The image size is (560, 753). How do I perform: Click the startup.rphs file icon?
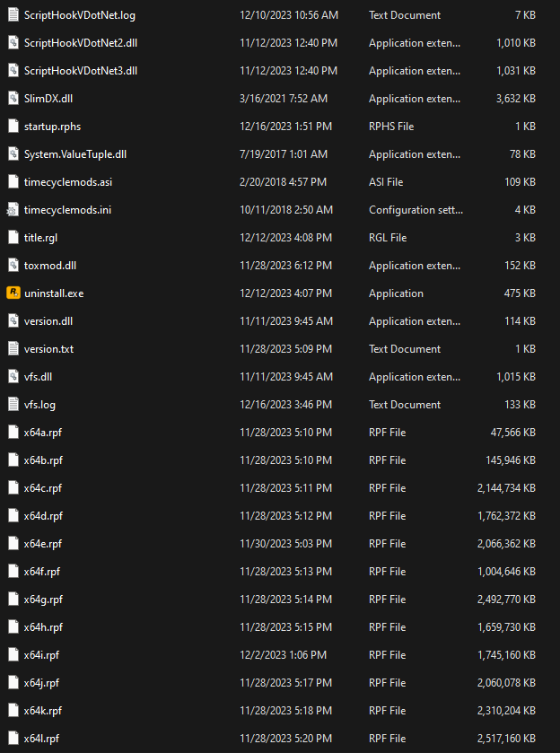point(13,126)
